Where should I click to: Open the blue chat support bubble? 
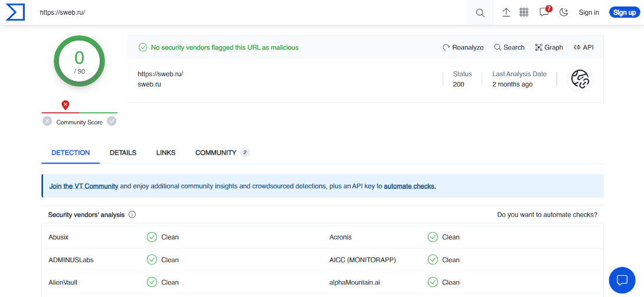pos(622,280)
